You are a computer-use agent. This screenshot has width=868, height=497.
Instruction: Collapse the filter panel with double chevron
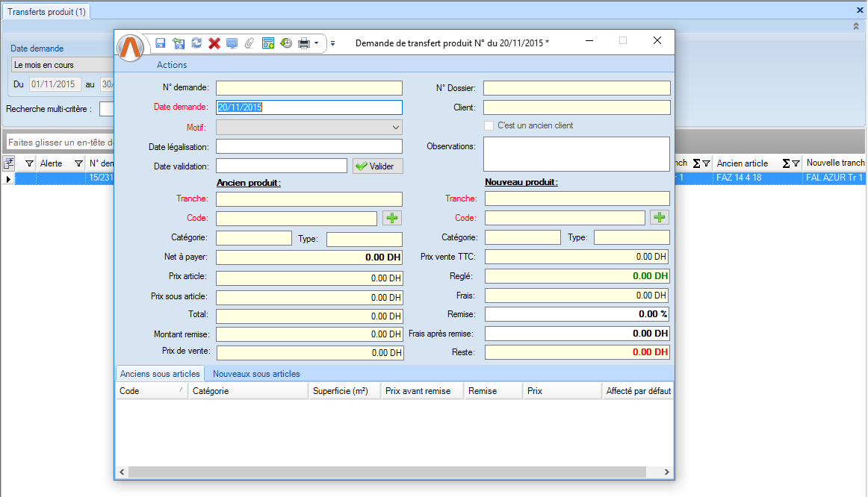coord(856,26)
